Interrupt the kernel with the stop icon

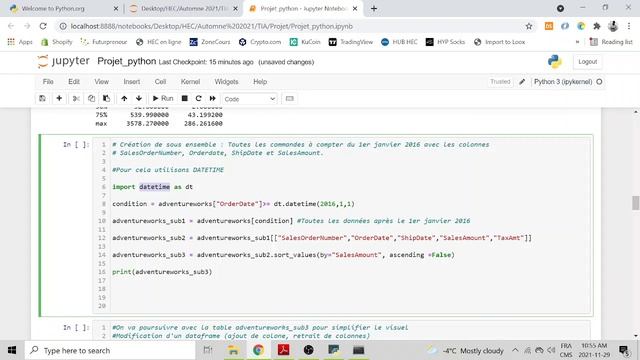(x=184, y=98)
